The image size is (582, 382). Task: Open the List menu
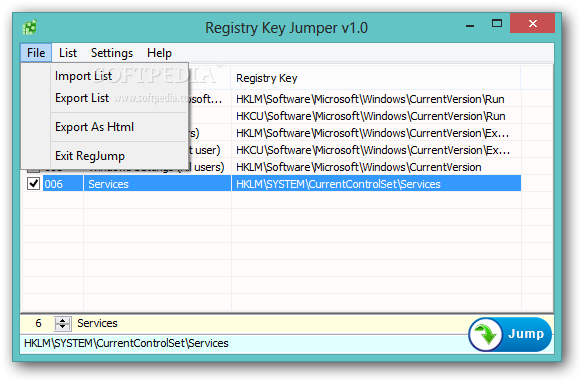[68, 53]
